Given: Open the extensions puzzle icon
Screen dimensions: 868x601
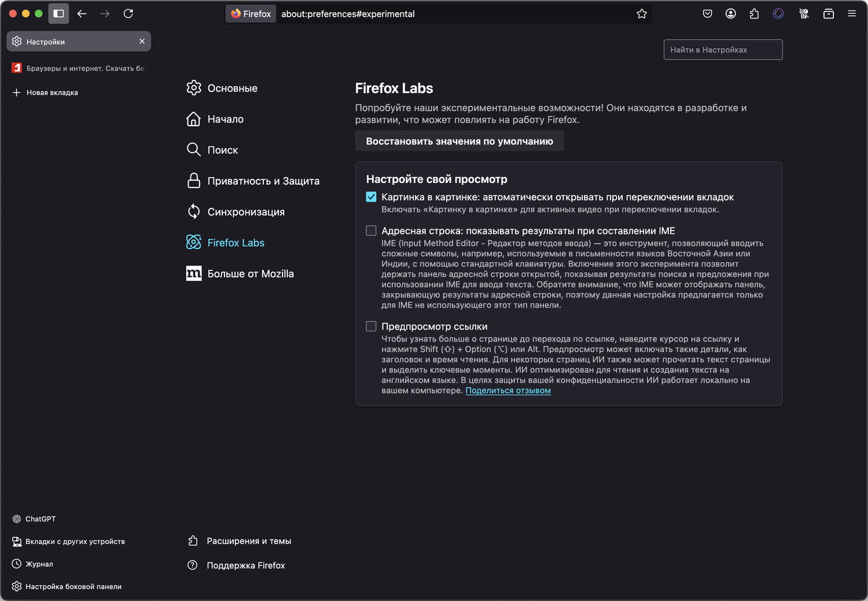Looking at the screenshot, I should [754, 14].
